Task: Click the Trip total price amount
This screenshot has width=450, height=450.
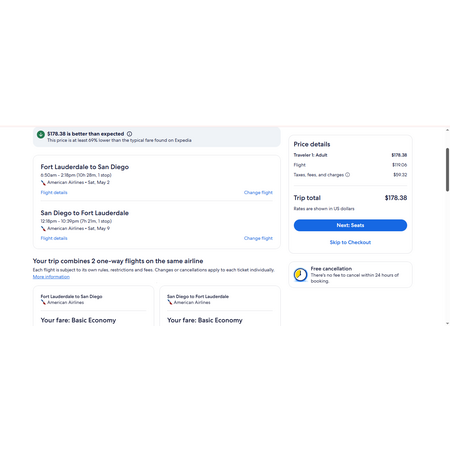Action: 396,198
